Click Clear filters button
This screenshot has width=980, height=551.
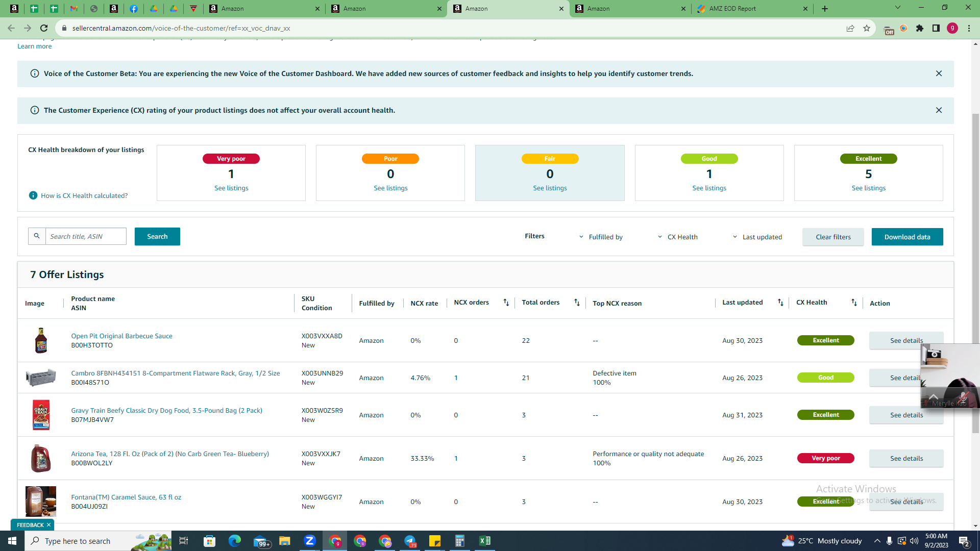(x=833, y=237)
